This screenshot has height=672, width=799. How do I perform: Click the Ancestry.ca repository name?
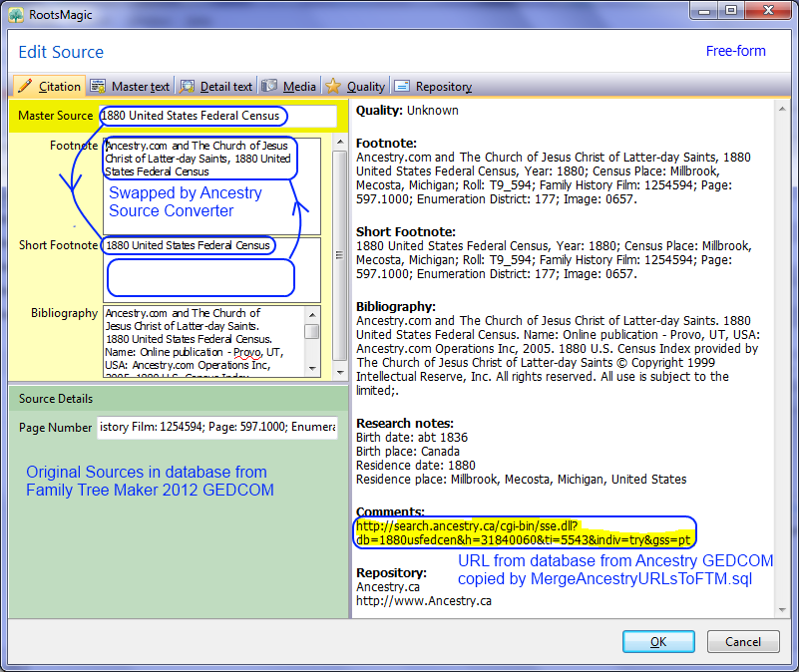tap(388, 587)
